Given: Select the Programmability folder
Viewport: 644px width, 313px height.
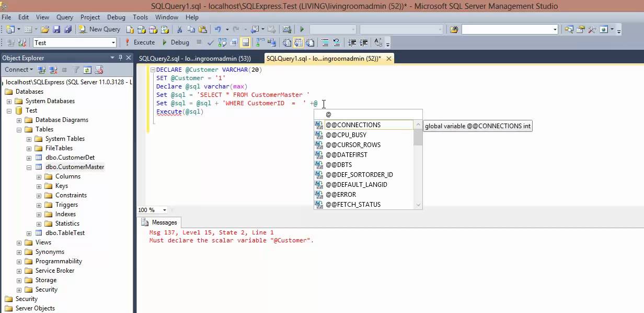Looking at the screenshot, I should tap(59, 261).
